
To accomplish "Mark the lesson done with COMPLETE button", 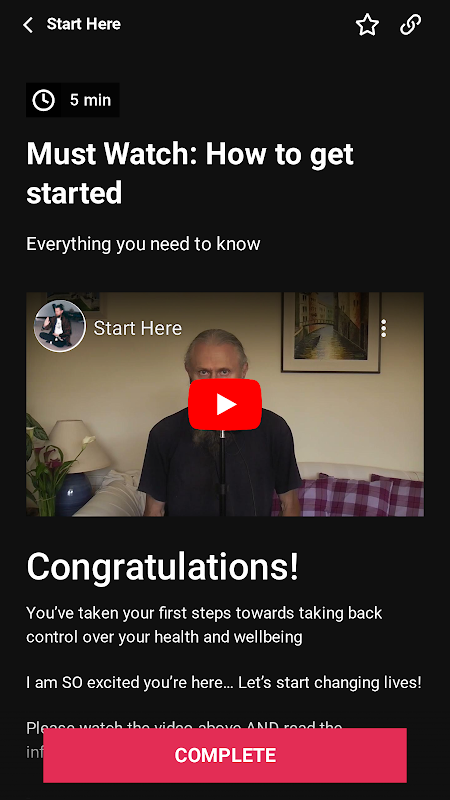I will point(225,755).
